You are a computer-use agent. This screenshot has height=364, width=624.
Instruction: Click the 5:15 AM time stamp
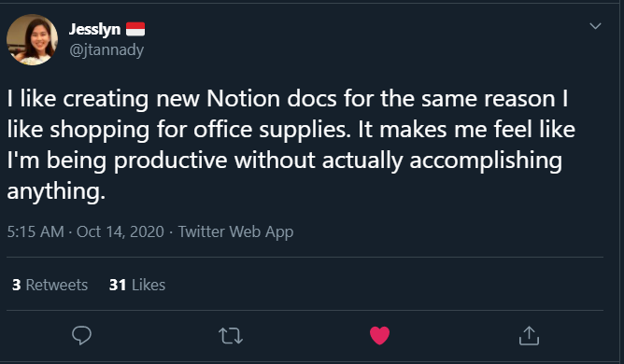(x=35, y=231)
